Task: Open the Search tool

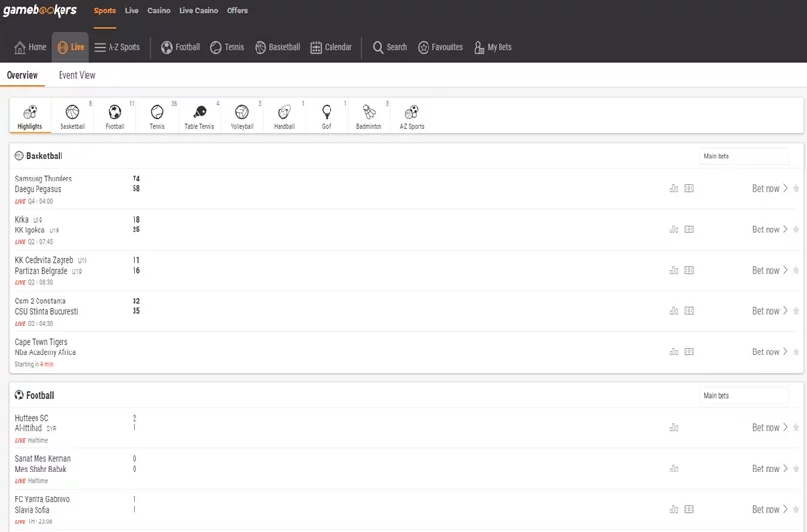Action: click(390, 47)
